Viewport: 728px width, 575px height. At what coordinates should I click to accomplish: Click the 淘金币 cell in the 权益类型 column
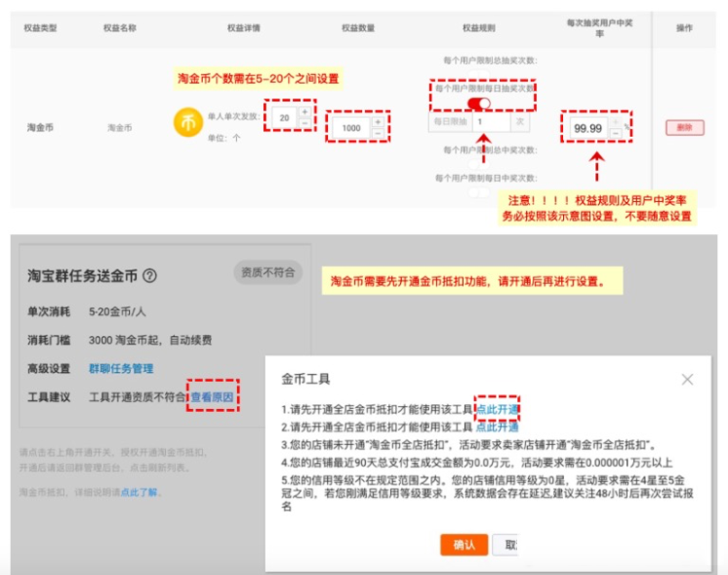click(x=40, y=127)
